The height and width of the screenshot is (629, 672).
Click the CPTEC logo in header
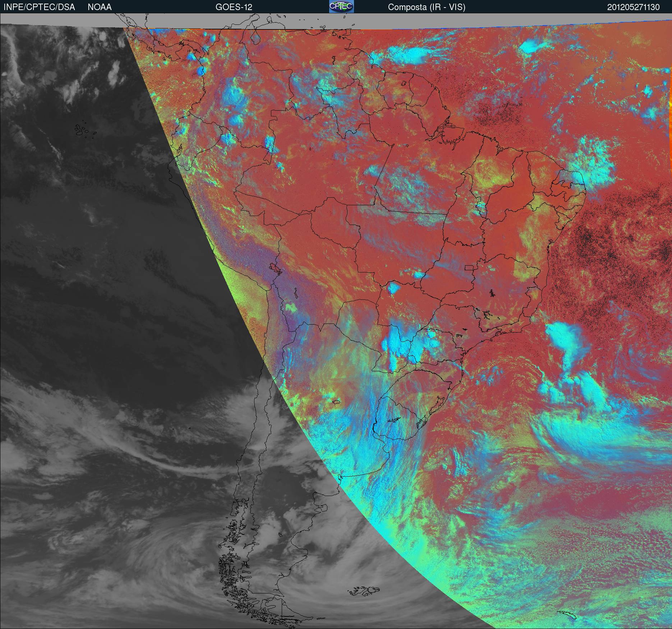point(341,6)
